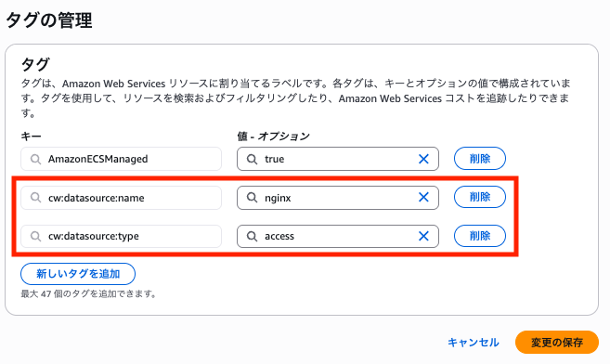Click search icon in 'access' value field

click(x=252, y=236)
